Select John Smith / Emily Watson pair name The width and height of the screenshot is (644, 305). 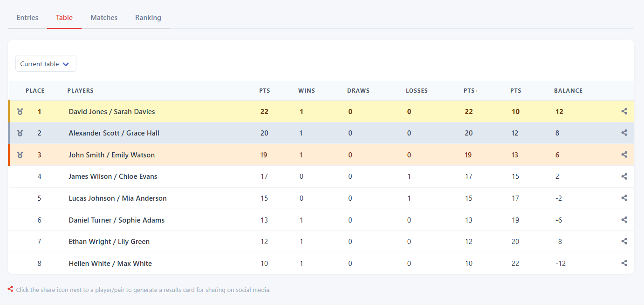coord(112,155)
